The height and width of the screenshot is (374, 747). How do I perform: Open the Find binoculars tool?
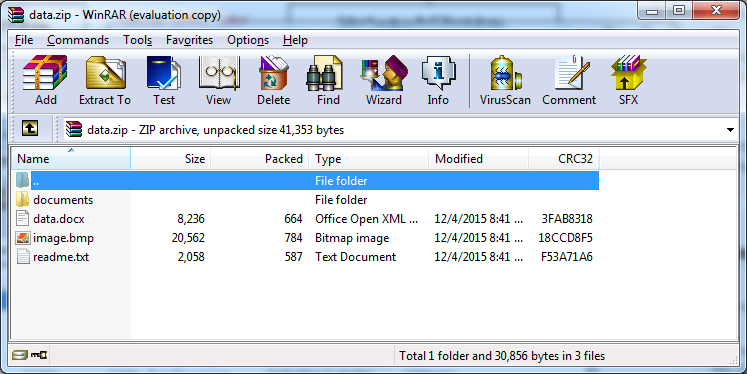328,80
